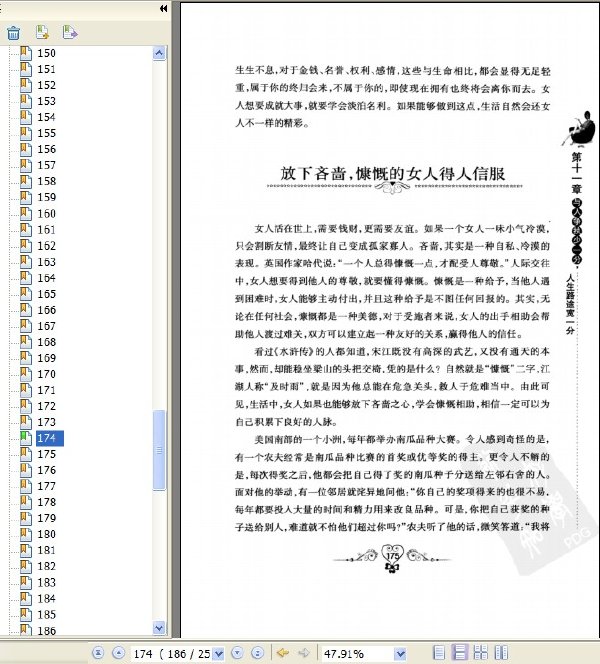
Task: Select bookmark 156
Action: [46, 149]
